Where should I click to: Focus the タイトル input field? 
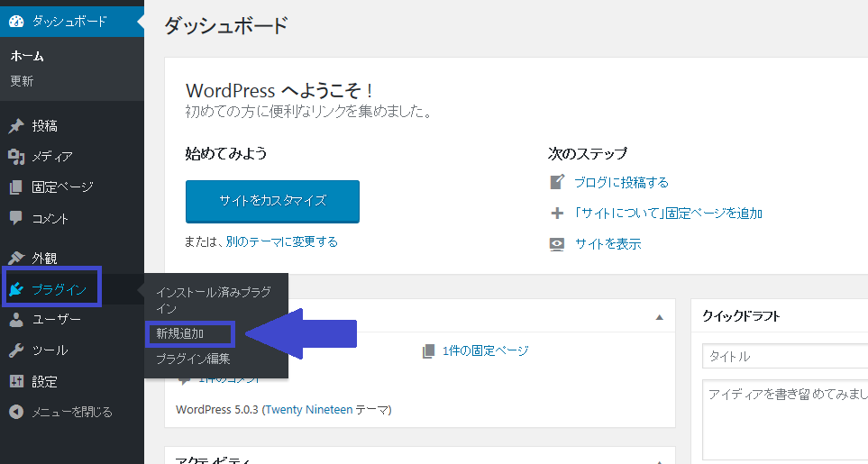pos(784,357)
